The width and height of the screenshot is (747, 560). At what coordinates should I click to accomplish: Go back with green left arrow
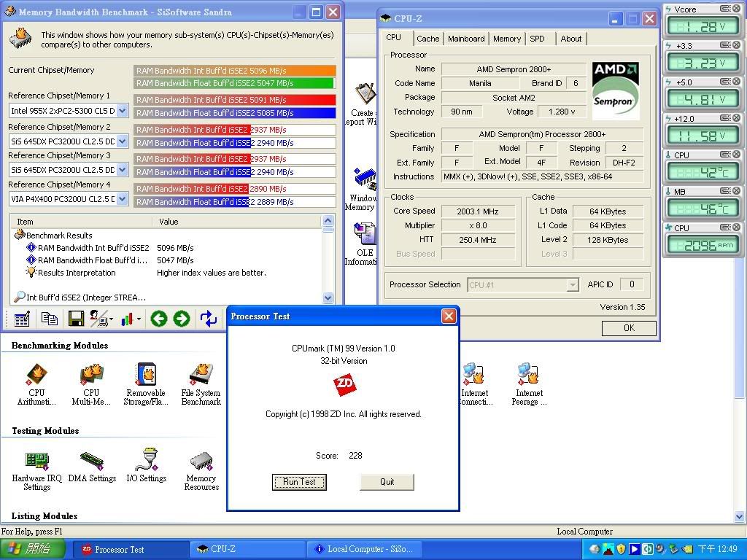[x=158, y=319]
